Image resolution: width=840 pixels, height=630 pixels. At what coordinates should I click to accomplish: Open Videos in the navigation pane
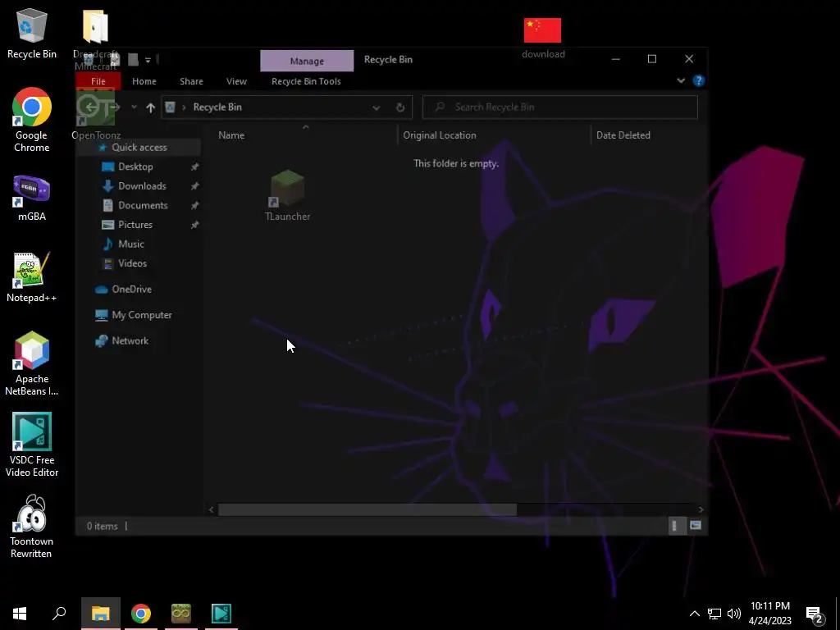click(x=132, y=263)
